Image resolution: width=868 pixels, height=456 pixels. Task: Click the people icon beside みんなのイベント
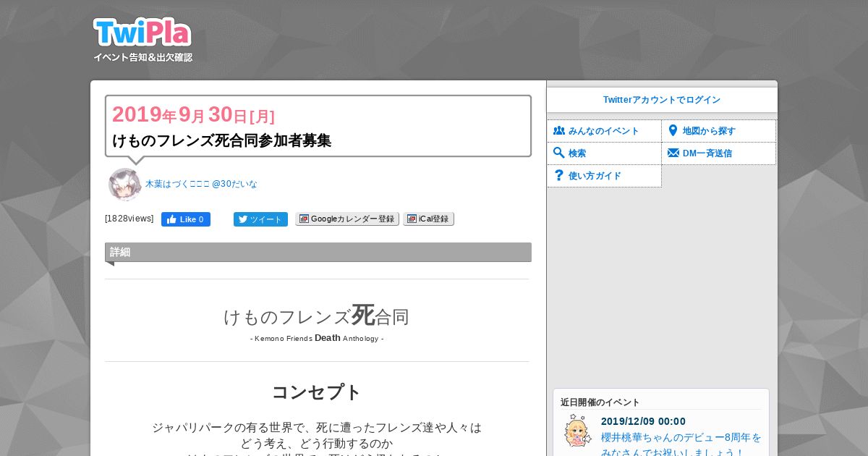pos(559,131)
